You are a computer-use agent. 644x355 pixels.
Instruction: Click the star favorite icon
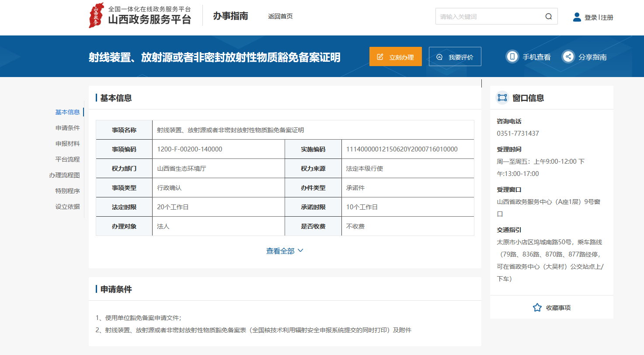(x=537, y=307)
